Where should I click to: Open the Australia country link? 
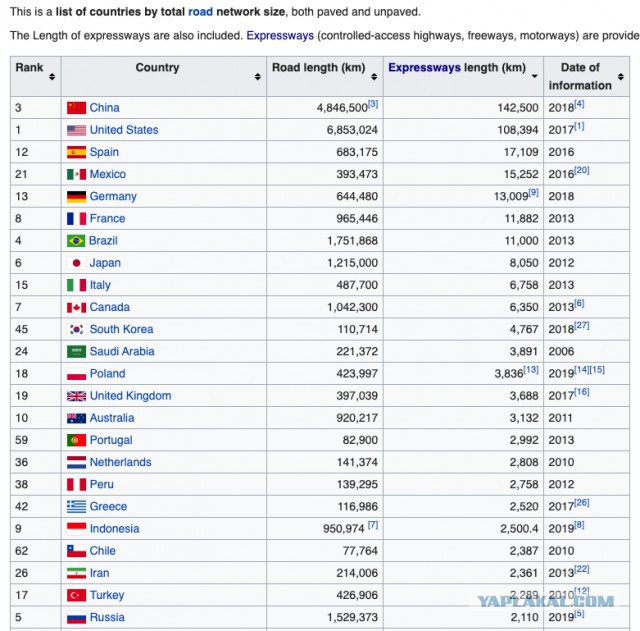112,418
